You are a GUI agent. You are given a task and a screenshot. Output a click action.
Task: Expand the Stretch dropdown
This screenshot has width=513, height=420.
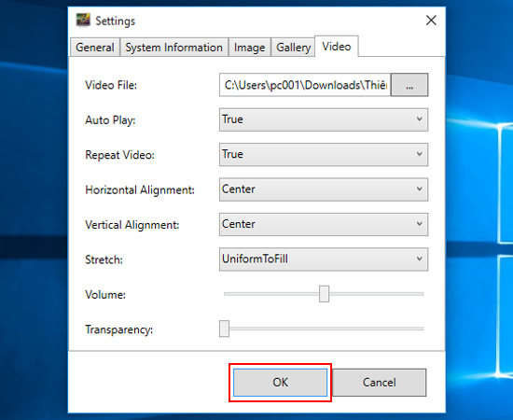324,259
